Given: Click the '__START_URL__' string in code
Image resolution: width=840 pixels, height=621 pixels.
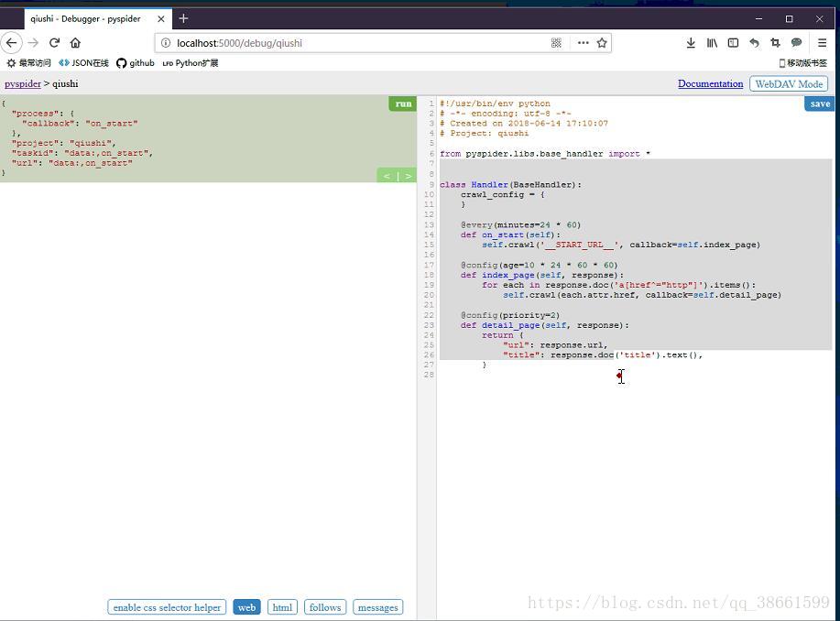Looking at the screenshot, I should (580, 245).
